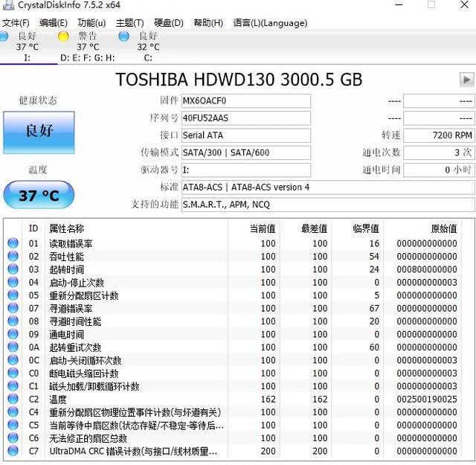The height and width of the screenshot is (465, 476).
Task: Click the power on hours 0 小时 field
Action: (x=439, y=170)
